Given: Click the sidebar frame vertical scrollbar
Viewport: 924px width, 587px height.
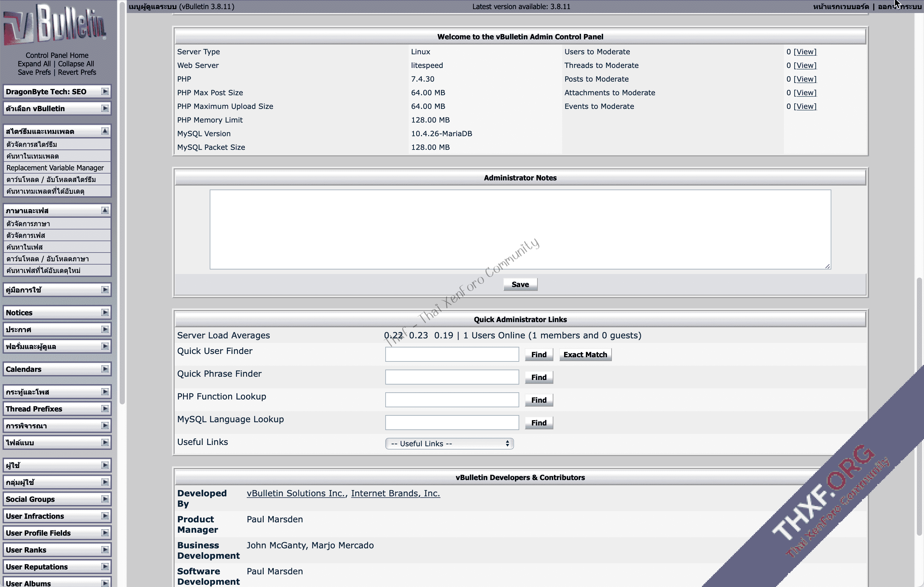Looking at the screenshot, I should coord(122,203).
